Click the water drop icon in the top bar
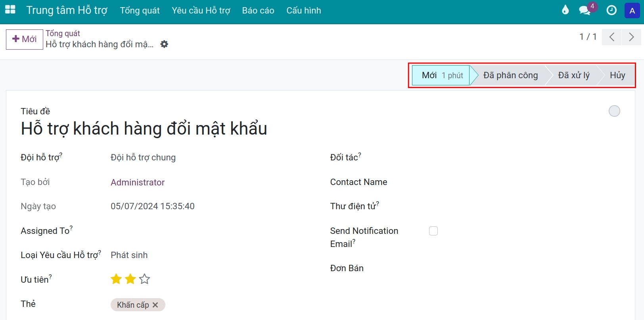Viewport: 644px width, 320px height. [x=565, y=10]
